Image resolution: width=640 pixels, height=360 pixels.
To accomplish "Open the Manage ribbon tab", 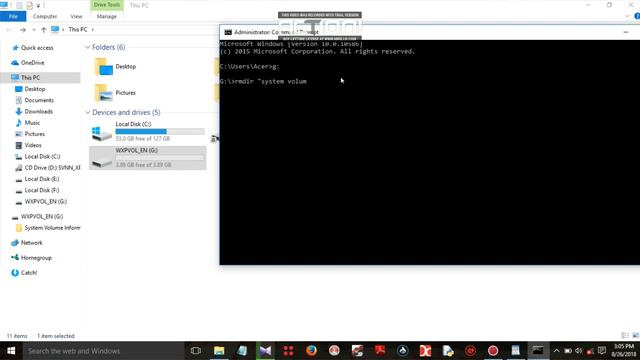I will pos(107,16).
